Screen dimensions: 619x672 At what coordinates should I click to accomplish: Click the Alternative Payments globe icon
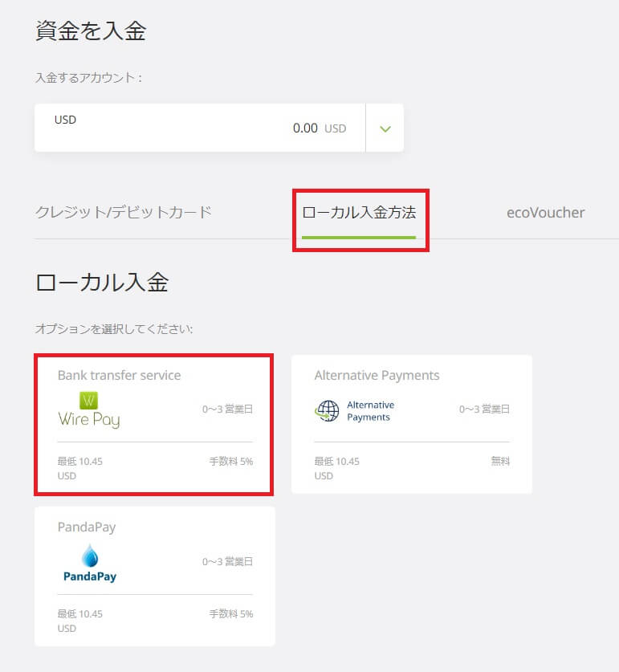(327, 410)
